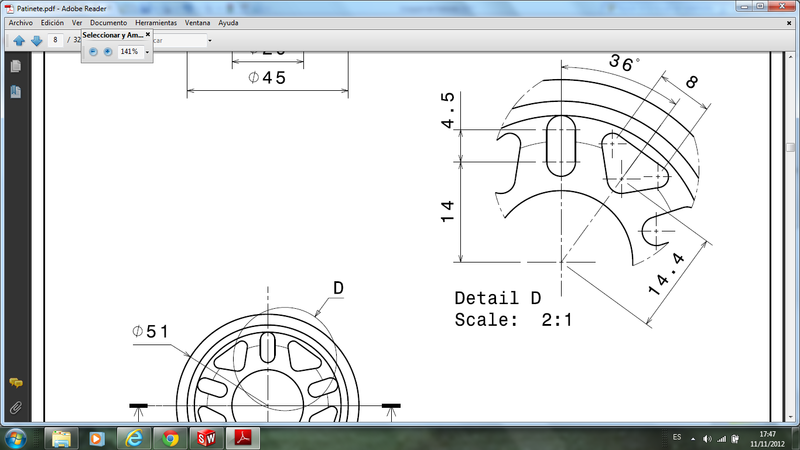Open the Comments side panel
Screen dimensions: 800x450
(x=16, y=383)
